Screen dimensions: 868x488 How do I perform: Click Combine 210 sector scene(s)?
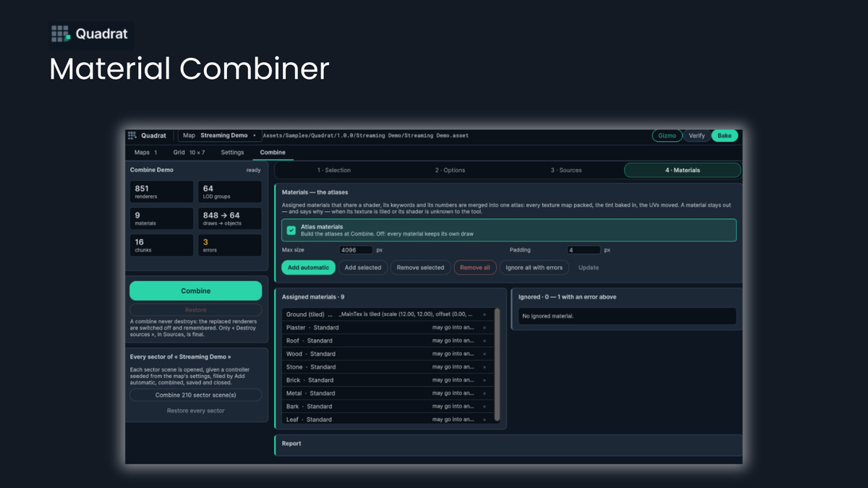tap(195, 395)
